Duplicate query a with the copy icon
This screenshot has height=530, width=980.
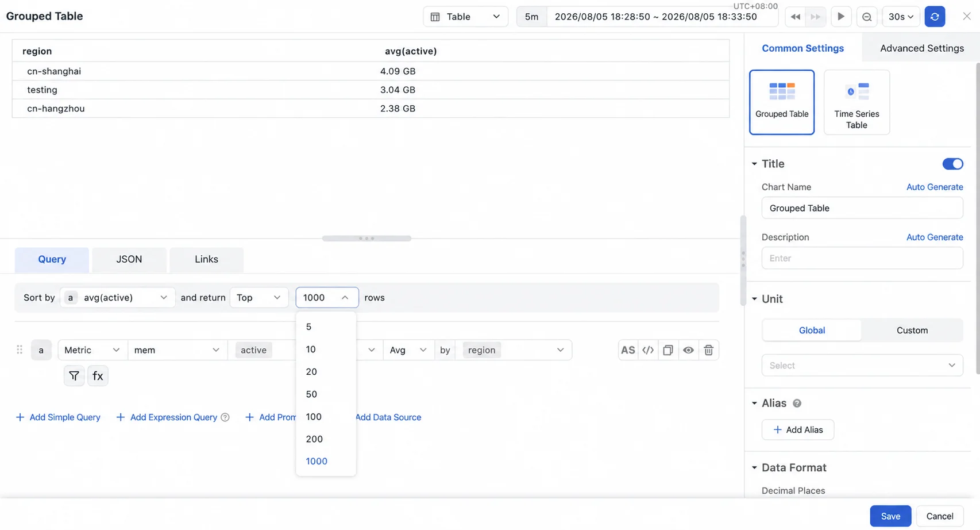(x=668, y=350)
